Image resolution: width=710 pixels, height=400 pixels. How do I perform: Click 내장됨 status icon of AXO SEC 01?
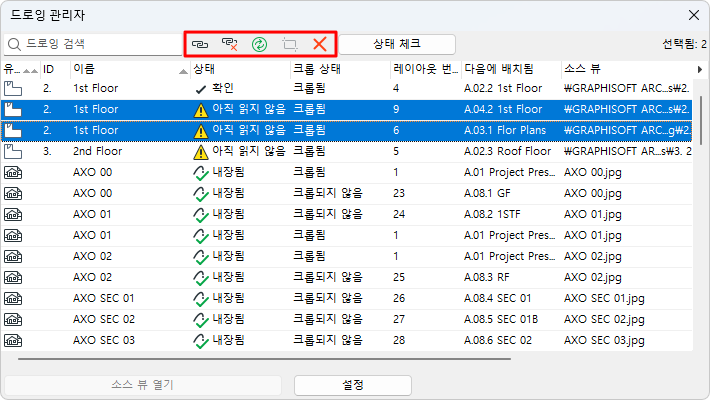pyautogui.click(x=201, y=299)
